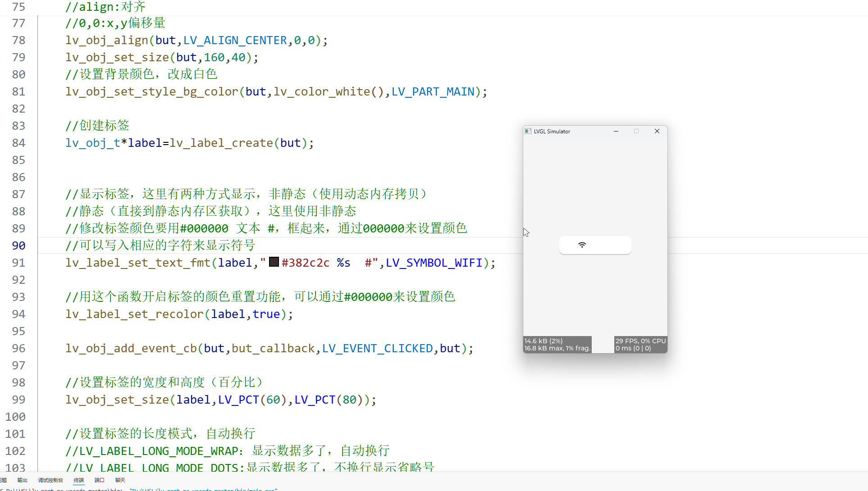Minimize the LVGL Simulator window

click(x=616, y=131)
